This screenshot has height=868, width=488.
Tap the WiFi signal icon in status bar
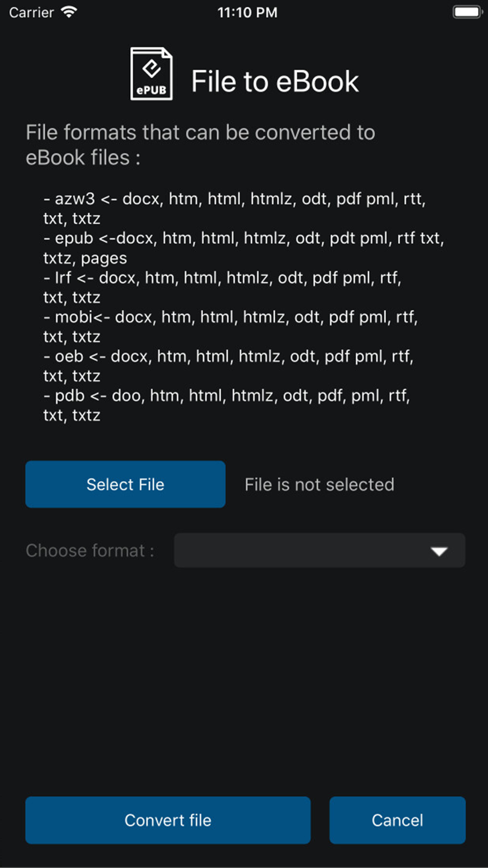click(69, 12)
